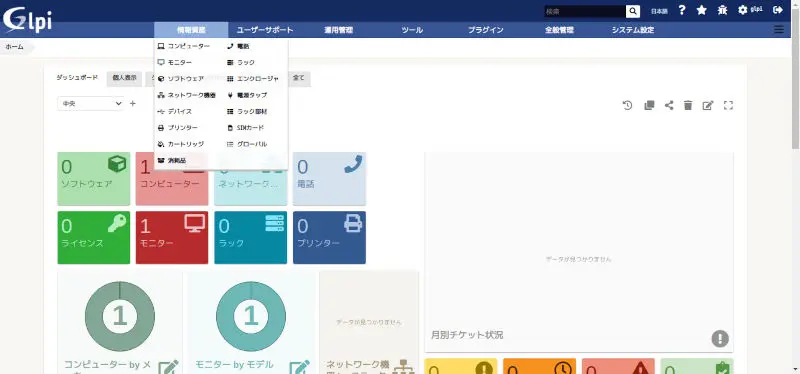The image size is (800, 374).
Task: Select ソフトウェア in the dropdown menu
Action: click(x=181, y=79)
